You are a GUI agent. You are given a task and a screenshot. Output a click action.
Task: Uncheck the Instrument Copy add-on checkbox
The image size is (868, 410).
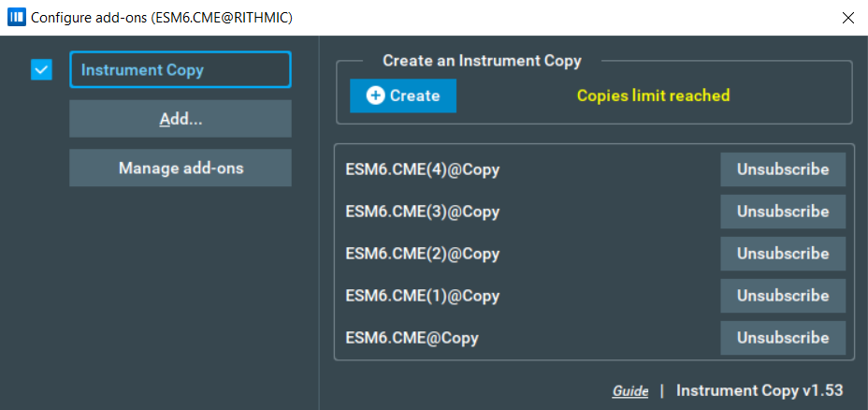(x=41, y=70)
